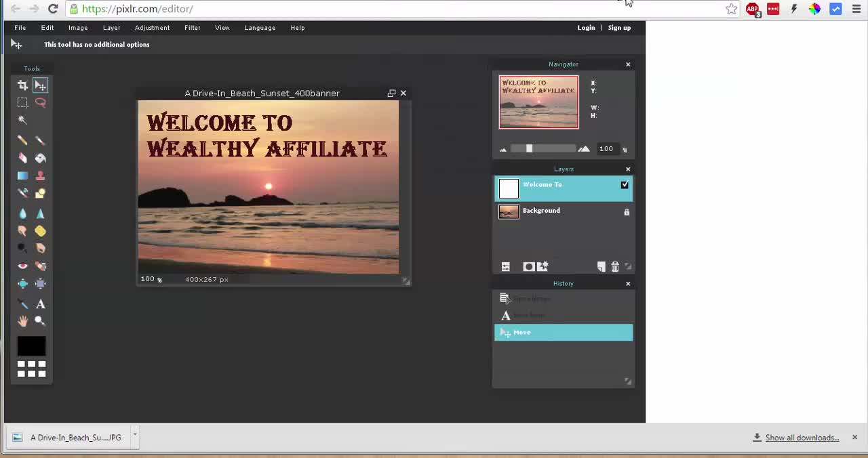Select the Move tool in the Tools panel
Viewport: 868px width, 458px height.
40,85
